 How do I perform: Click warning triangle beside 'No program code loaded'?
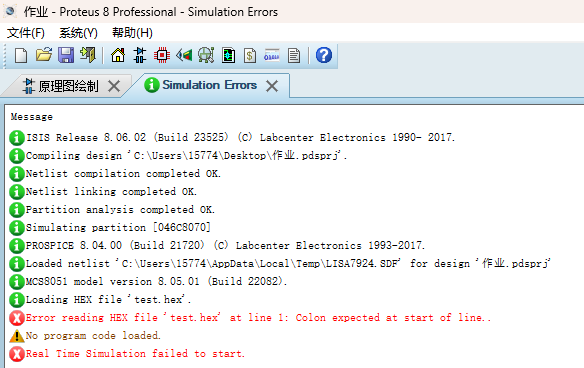coord(17,336)
